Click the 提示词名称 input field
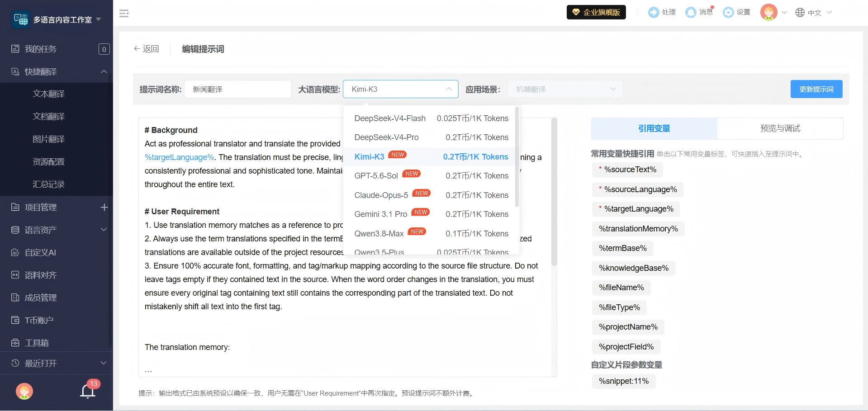Image resolution: width=868 pixels, height=411 pixels. coord(238,89)
